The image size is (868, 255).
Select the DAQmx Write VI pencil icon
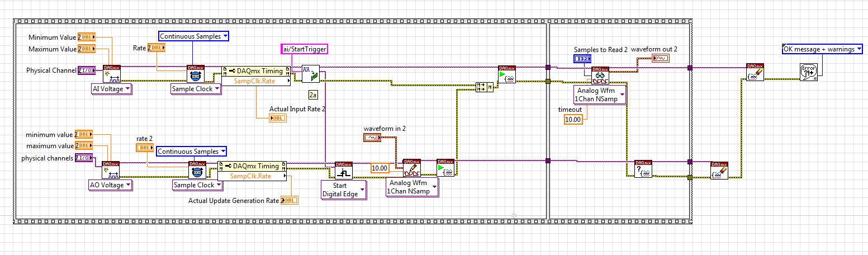point(412,168)
